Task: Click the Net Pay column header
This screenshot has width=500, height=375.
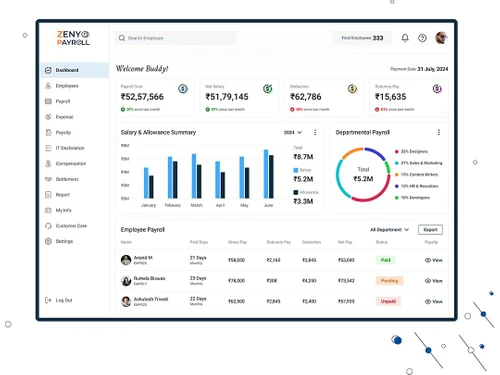Action: click(x=345, y=242)
